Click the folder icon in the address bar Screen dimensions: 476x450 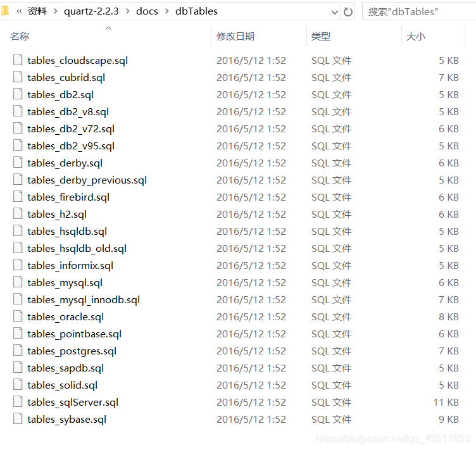pyautogui.click(x=5, y=11)
